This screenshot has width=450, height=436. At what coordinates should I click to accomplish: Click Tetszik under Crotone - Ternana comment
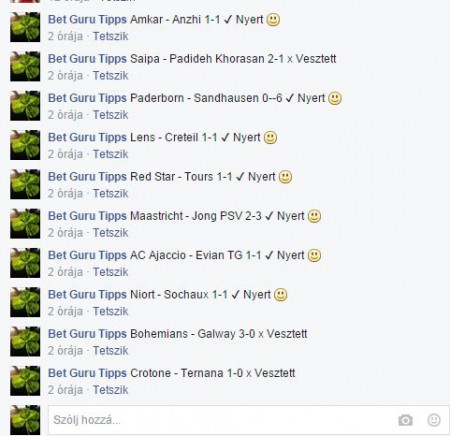click(110, 390)
